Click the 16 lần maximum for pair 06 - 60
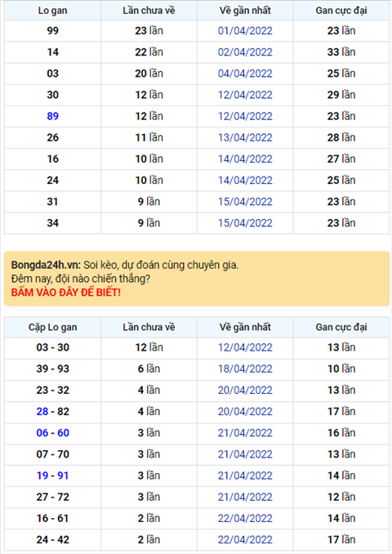The width and height of the screenshot is (392, 554). (341, 433)
